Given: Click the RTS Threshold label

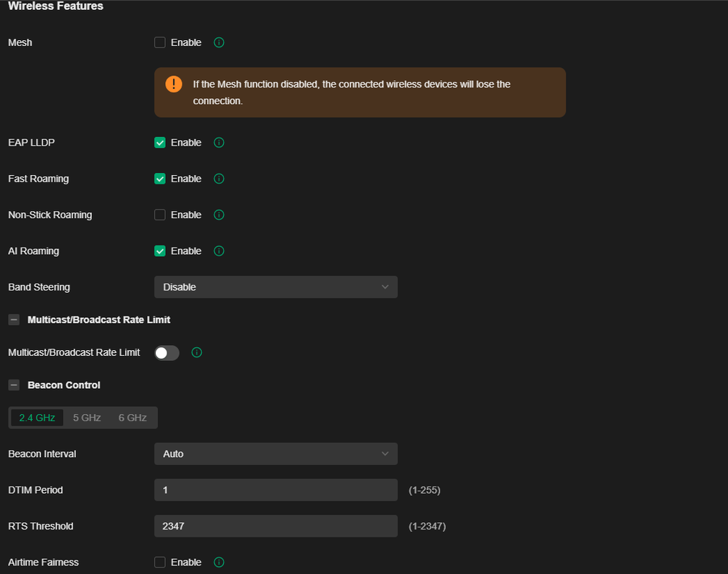Looking at the screenshot, I should [x=41, y=526].
